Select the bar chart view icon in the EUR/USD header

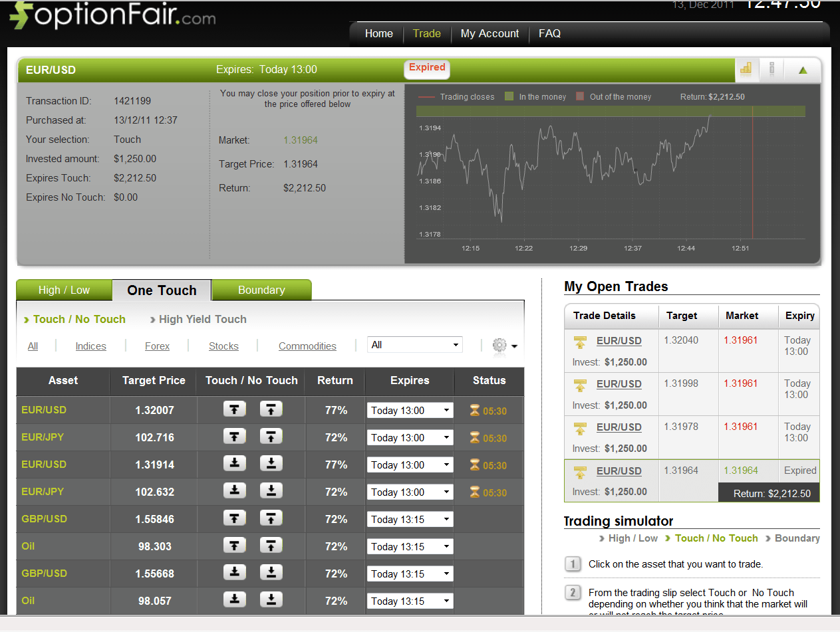[x=746, y=68]
